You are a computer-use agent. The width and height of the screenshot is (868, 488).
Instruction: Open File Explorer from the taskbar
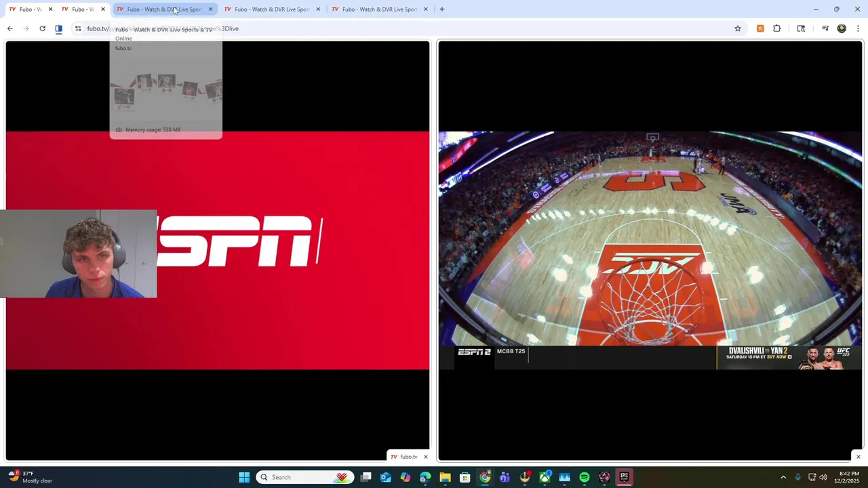(x=445, y=477)
